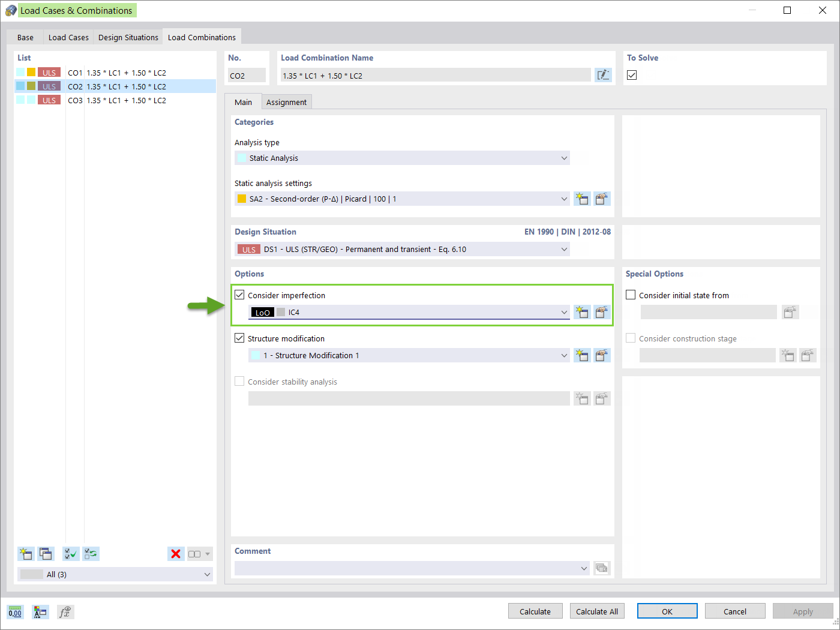Click ULS tag in CO3 row

tap(49, 100)
